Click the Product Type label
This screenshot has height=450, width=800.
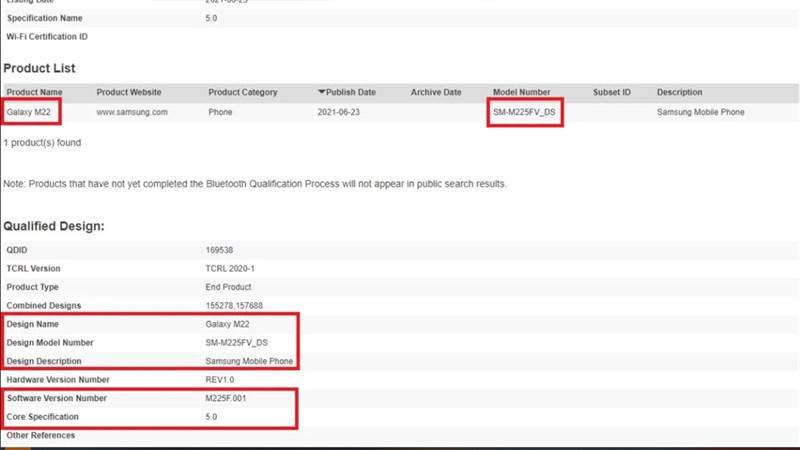32,287
